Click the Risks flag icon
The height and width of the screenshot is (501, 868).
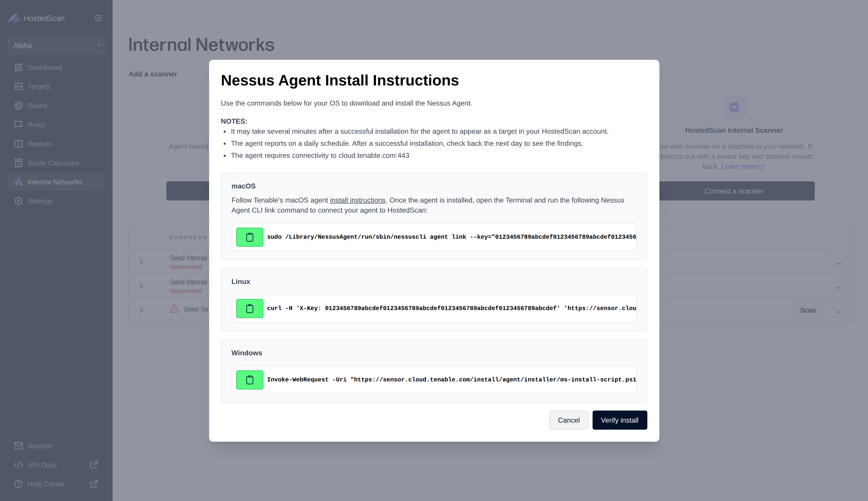click(19, 125)
